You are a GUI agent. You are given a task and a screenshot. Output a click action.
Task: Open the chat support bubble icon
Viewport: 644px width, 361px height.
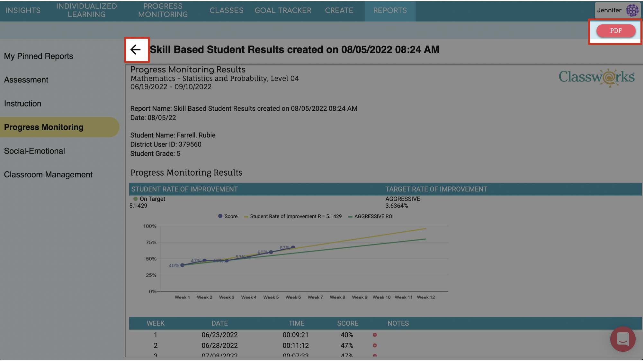click(x=622, y=339)
